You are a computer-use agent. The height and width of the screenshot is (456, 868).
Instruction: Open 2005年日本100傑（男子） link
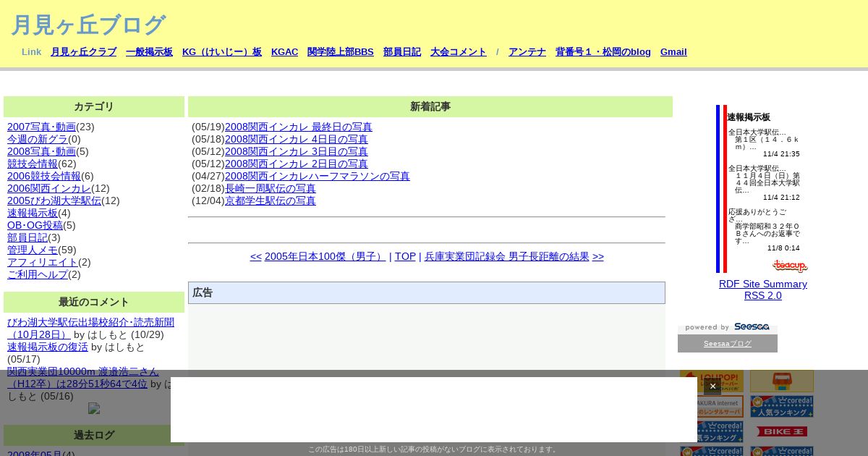coord(325,256)
